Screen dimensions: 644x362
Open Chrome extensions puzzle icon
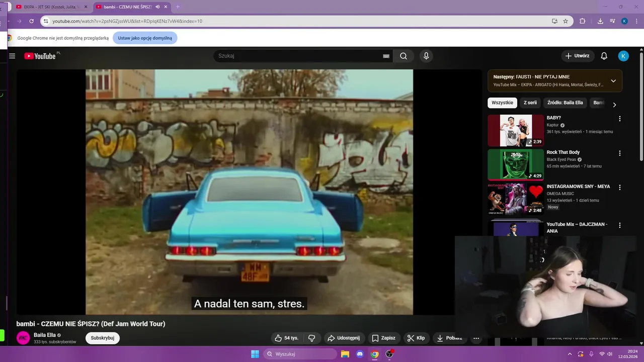(583, 21)
